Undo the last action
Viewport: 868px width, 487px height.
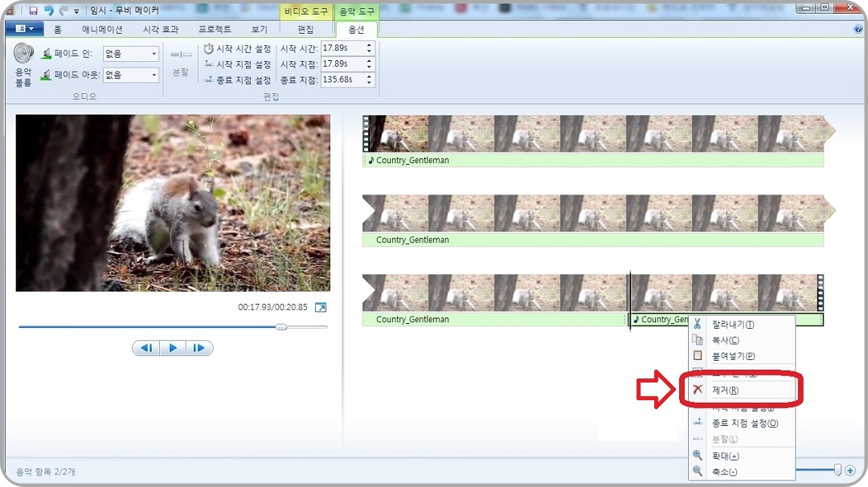point(49,10)
